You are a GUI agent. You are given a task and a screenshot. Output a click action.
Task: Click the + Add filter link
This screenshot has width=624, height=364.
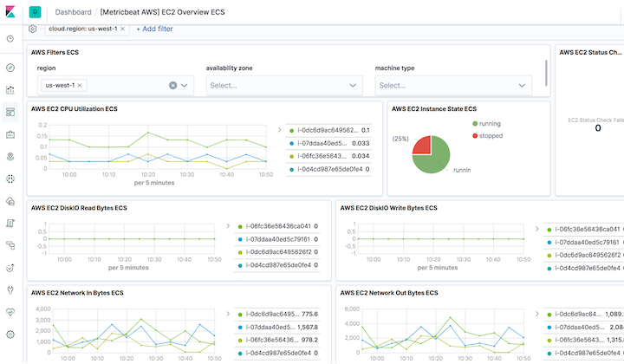[x=154, y=29]
